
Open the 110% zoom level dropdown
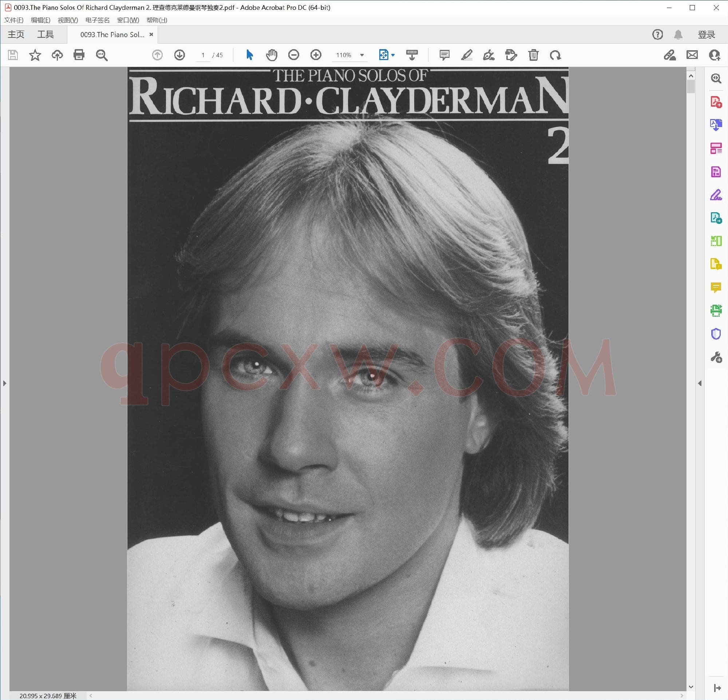[362, 55]
